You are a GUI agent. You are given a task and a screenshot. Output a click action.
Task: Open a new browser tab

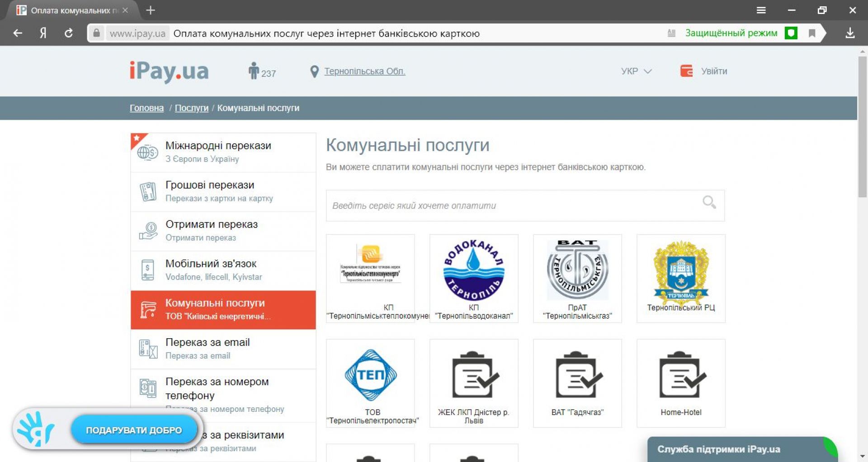coord(151,10)
